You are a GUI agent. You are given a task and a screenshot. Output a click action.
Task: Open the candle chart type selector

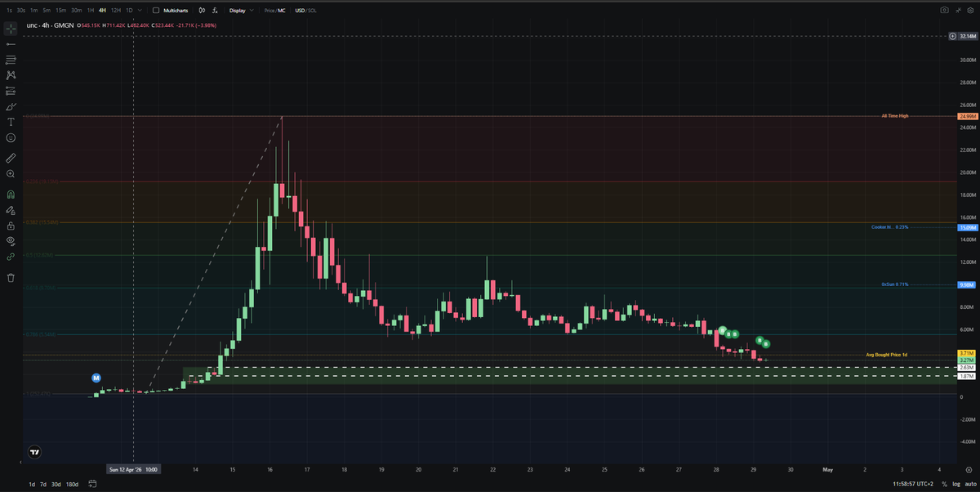201,11
